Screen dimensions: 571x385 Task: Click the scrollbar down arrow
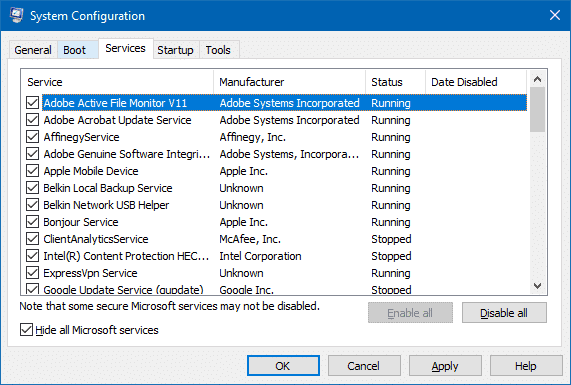(x=537, y=286)
